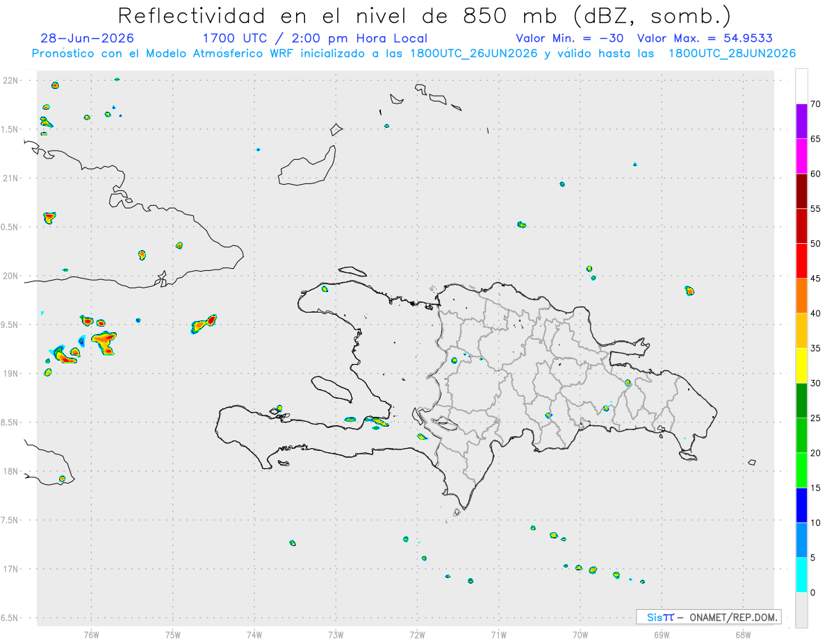This screenshot has width=834, height=644.
Task: Click the '22N' latitude label
Action: [x=11, y=81]
